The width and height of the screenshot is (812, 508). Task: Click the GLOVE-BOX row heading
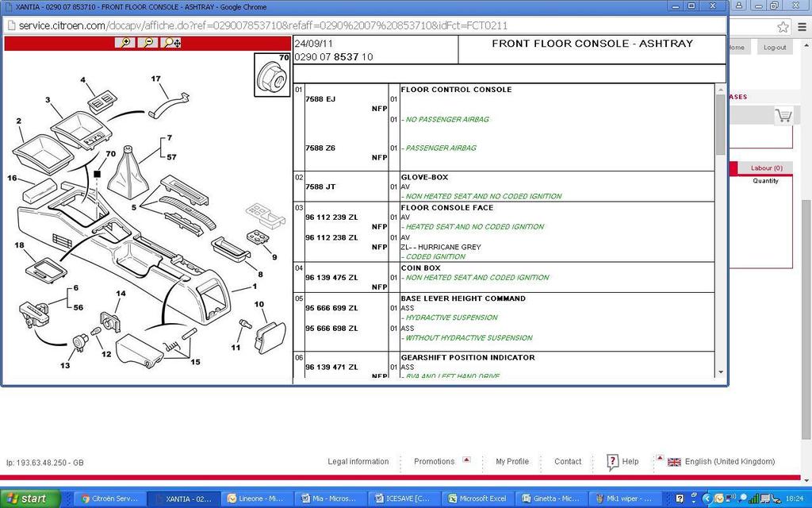(425, 177)
